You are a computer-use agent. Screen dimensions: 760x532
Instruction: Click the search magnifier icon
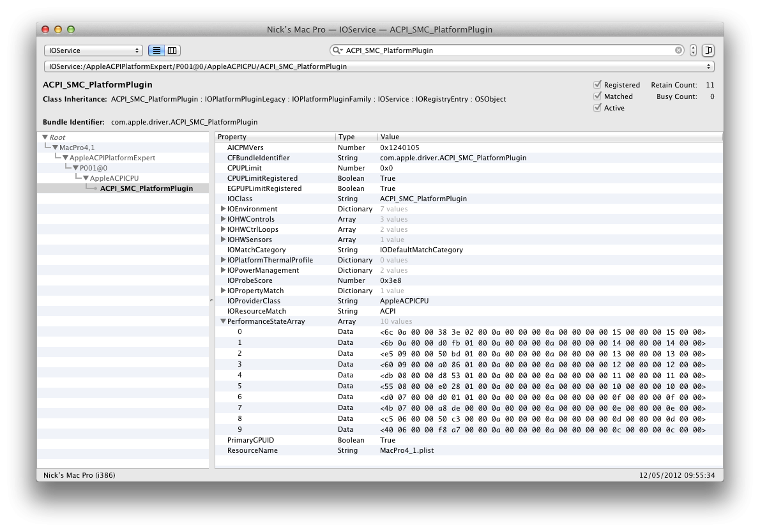click(x=337, y=50)
